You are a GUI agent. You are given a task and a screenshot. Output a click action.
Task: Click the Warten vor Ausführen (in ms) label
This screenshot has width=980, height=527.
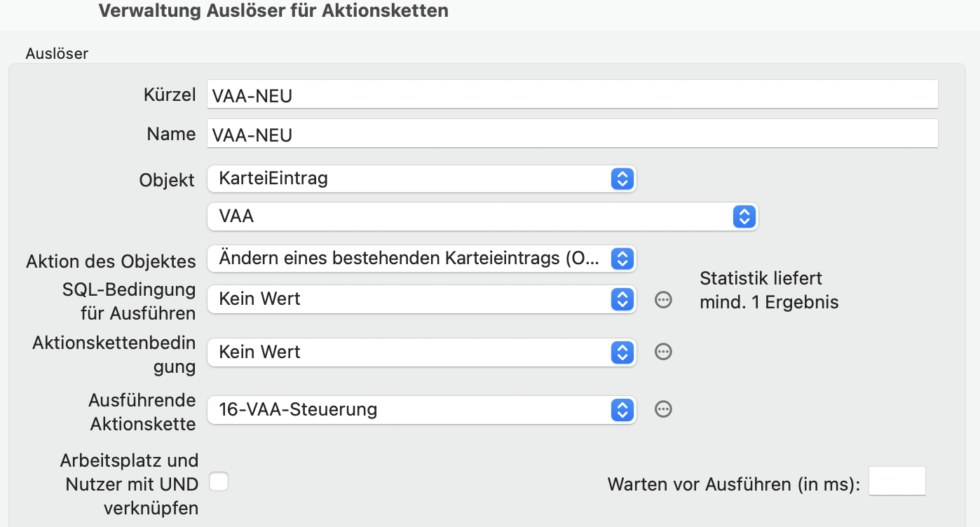733,484
